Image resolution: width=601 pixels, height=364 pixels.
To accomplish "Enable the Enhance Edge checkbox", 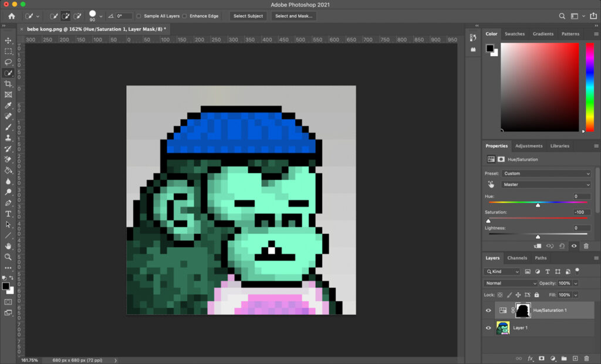I will (x=185, y=16).
